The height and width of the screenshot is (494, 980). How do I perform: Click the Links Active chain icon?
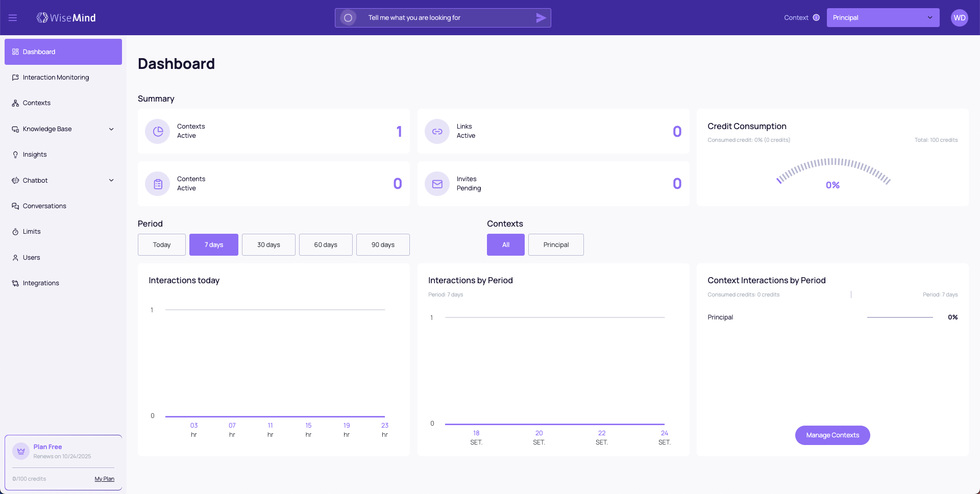point(437,132)
